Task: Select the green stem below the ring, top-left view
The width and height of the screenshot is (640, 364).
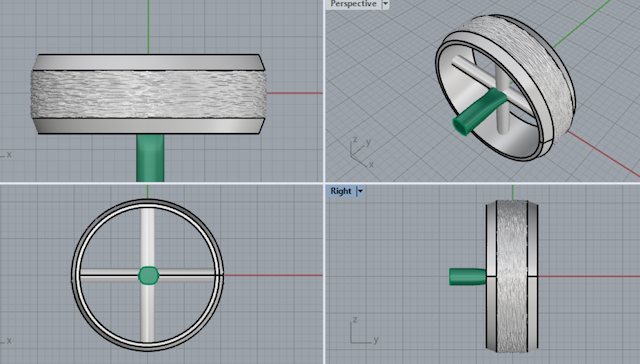Action: 150,158
